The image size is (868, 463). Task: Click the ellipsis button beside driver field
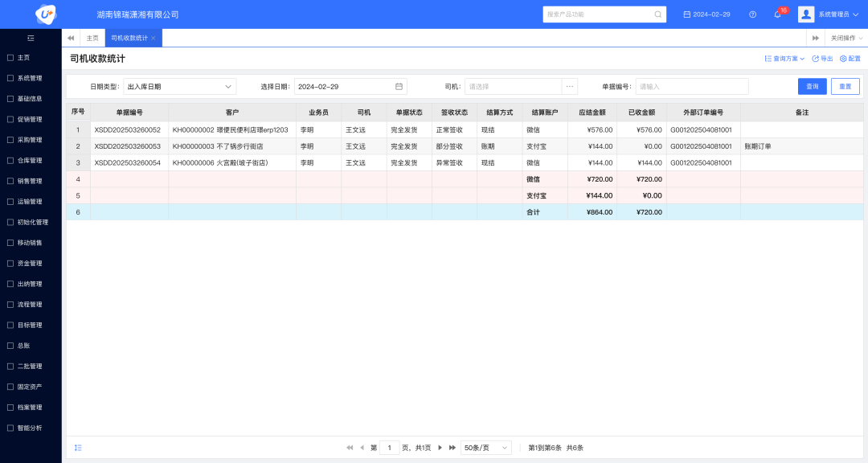[x=570, y=87]
